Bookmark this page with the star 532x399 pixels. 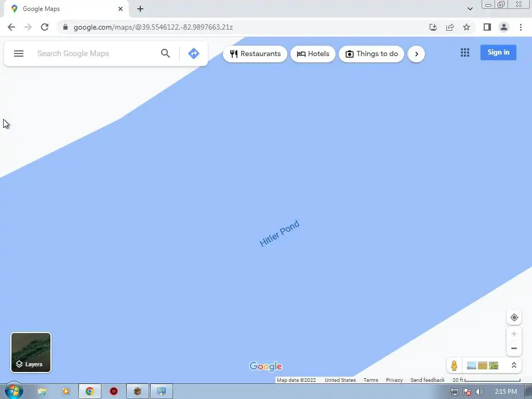467,27
